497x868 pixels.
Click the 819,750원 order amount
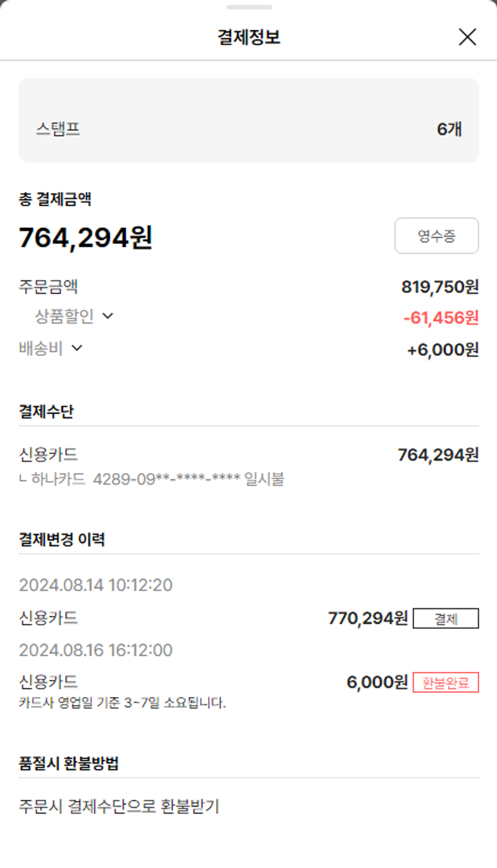point(439,287)
